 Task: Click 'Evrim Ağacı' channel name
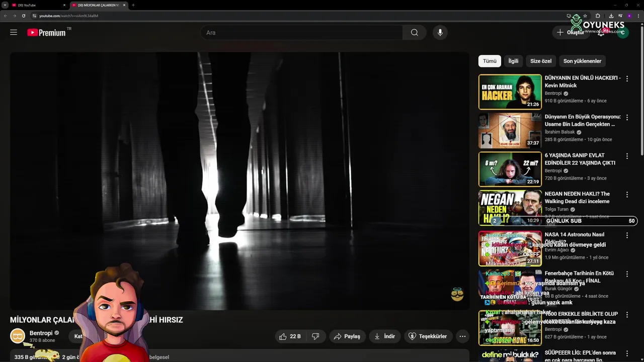click(x=557, y=250)
